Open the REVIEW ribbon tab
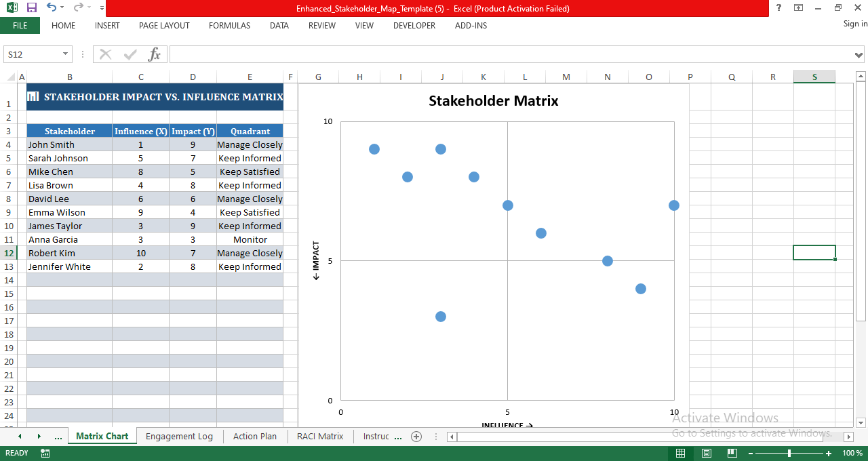This screenshot has width=868, height=461. (x=321, y=25)
